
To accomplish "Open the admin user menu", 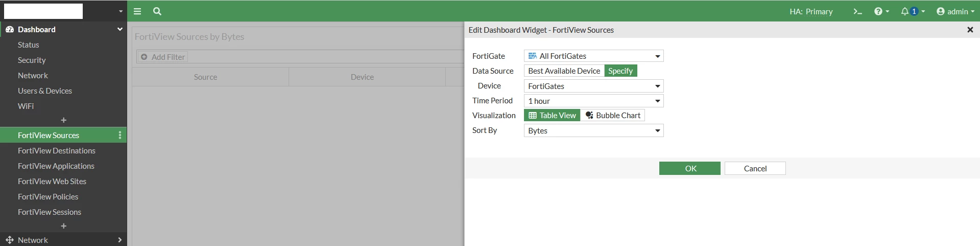I will tap(955, 11).
